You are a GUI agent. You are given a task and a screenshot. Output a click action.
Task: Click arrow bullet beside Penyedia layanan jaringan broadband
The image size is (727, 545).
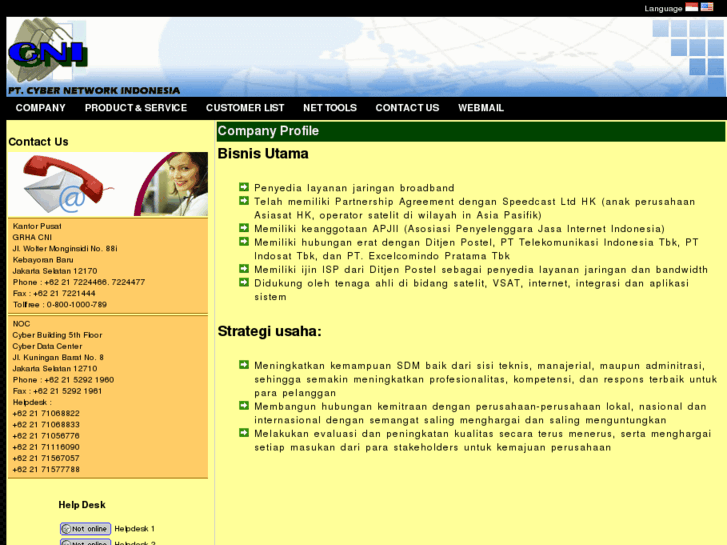point(244,187)
